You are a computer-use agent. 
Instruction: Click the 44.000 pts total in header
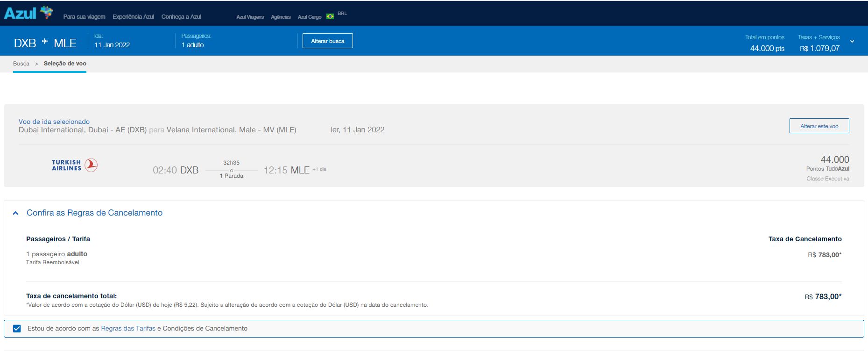pyautogui.click(x=767, y=48)
